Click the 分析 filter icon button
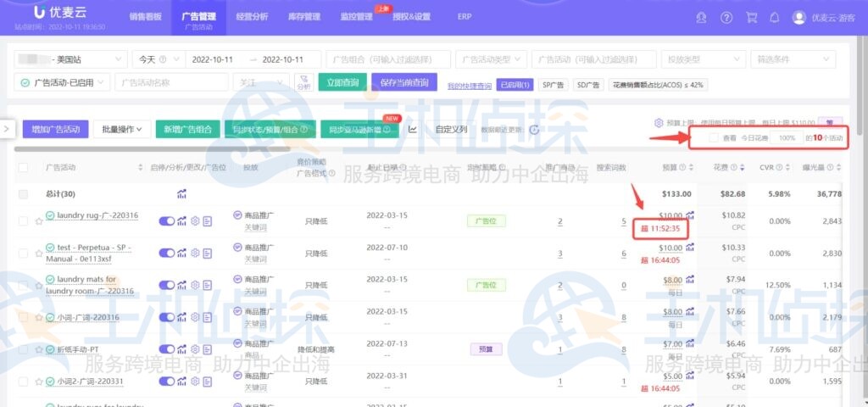This screenshot has width=868, height=407. coord(304,82)
